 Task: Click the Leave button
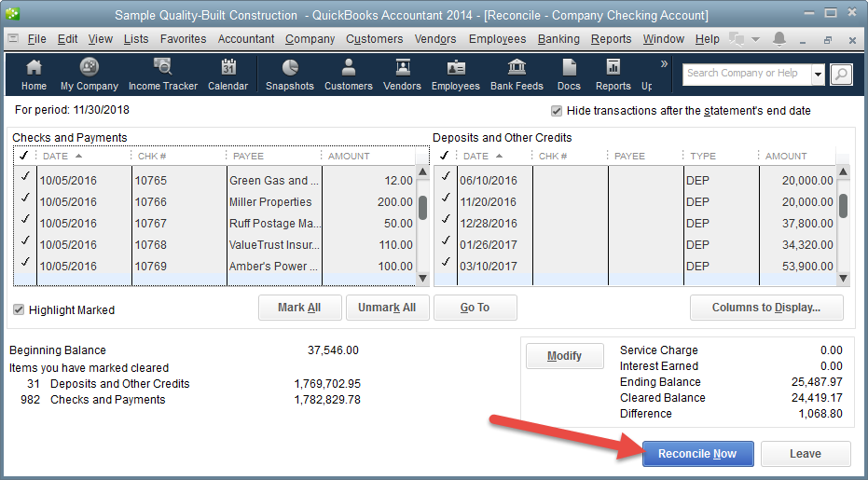click(x=805, y=453)
